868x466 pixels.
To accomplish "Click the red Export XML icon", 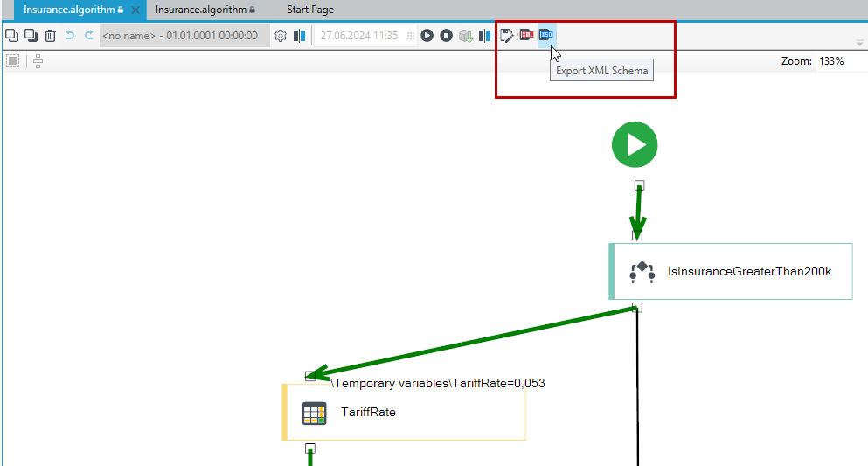I will tap(526, 35).
